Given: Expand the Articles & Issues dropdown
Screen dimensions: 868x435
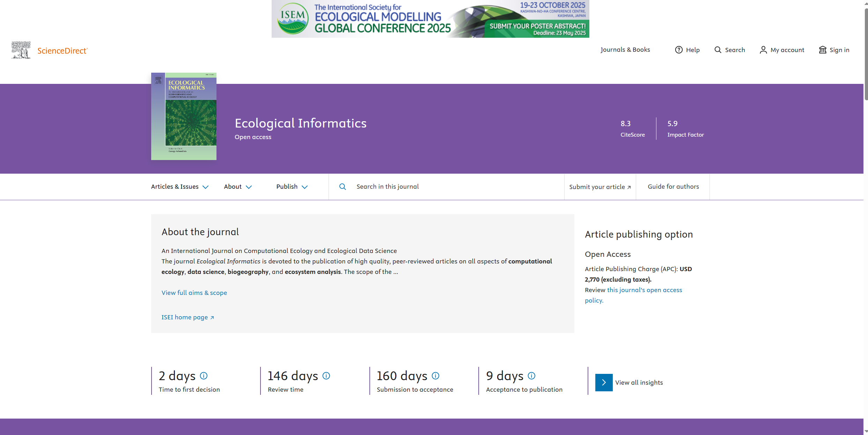Looking at the screenshot, I should [x=179, y=187].
